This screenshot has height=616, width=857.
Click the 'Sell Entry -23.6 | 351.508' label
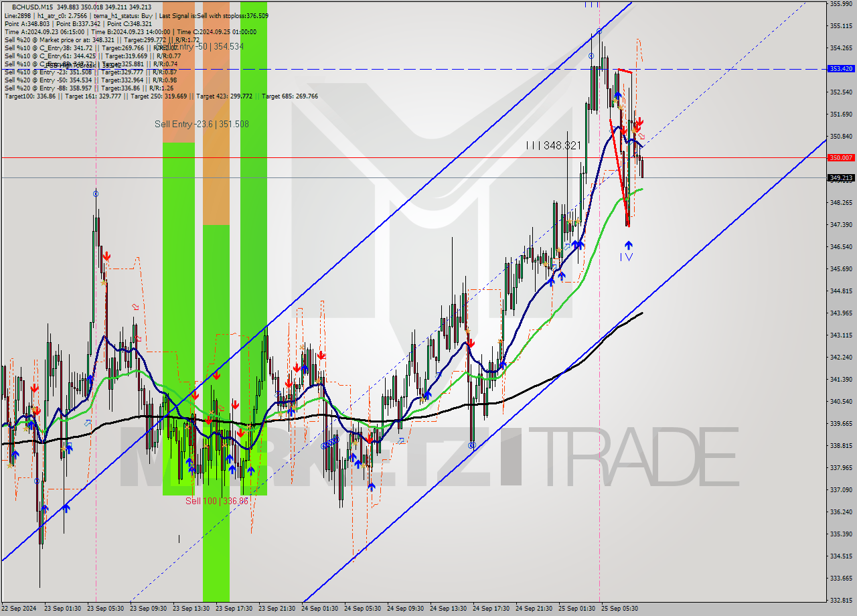[x=202, y=124]
